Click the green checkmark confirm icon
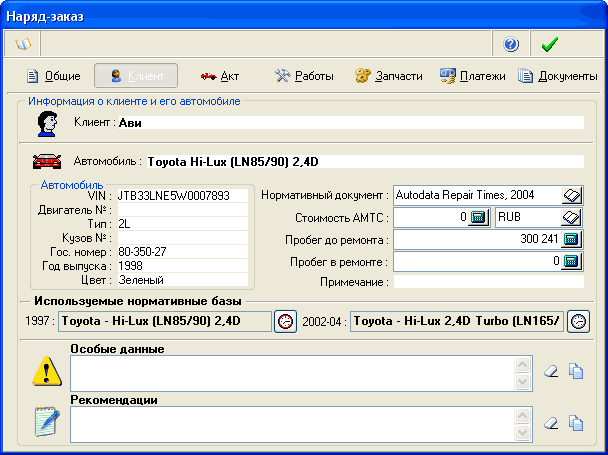The width and height of the screenshot is (608, 455). (x=549, y=44)
